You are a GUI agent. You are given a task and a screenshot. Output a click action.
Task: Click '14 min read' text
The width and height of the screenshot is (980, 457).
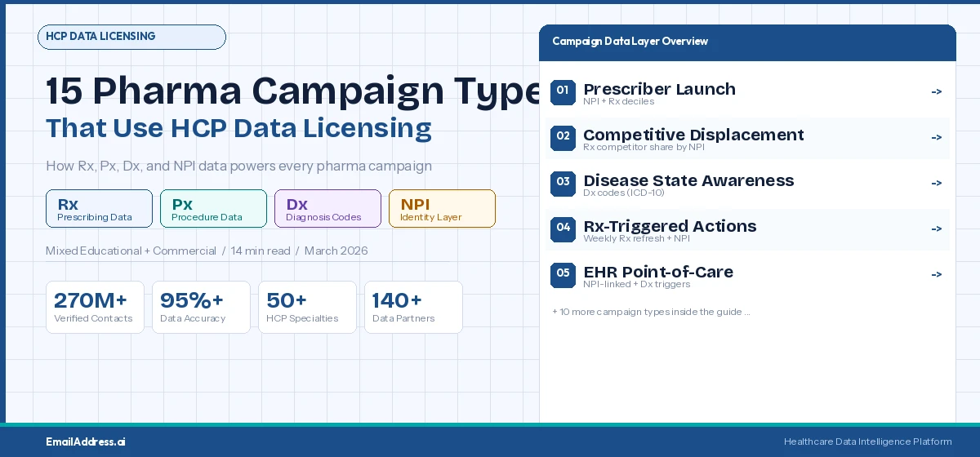click(261, 251)
